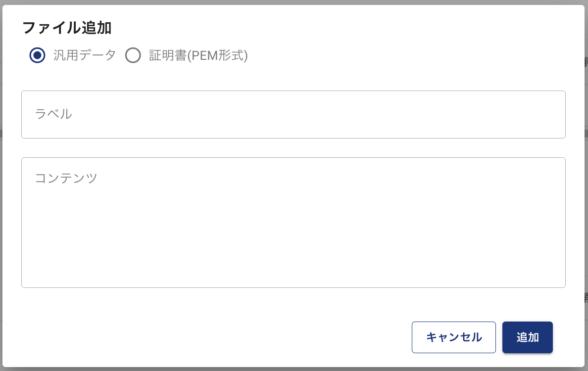The image size is (588, 371).
Task: Focus the コンテンツ text area
Action: [293, 222]
